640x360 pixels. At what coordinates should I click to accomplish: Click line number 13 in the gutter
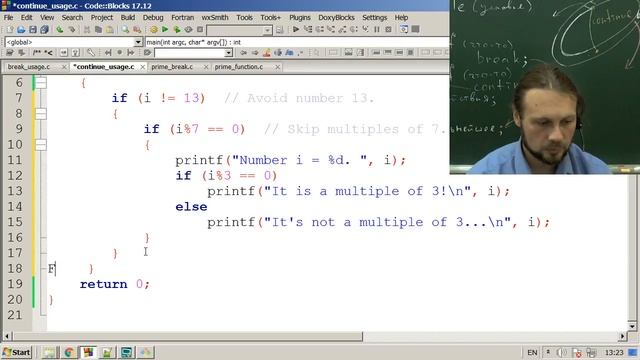coord(15,191)
